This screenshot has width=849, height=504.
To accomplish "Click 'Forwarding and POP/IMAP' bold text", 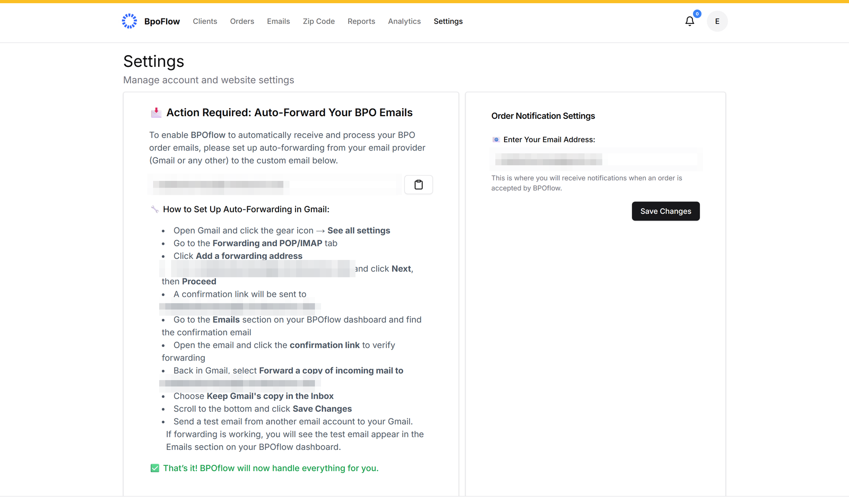I will (267, 243).
